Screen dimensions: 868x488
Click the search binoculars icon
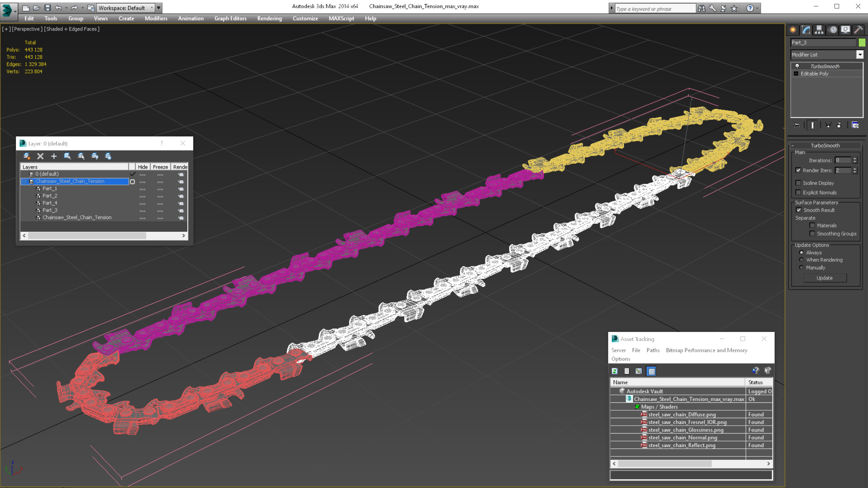click(x=702, y=8)
